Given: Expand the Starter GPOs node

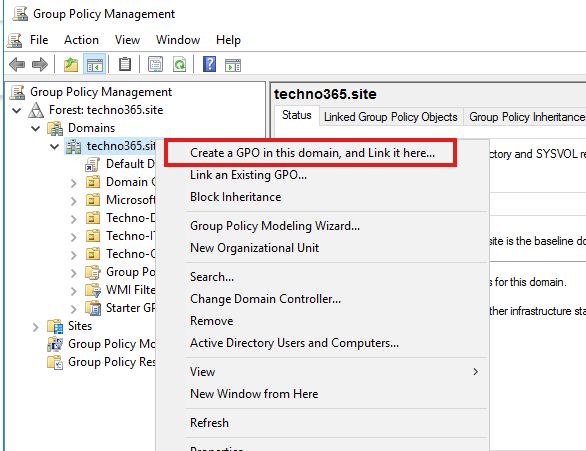Looking at the screenshot, I should pos(74,309).
